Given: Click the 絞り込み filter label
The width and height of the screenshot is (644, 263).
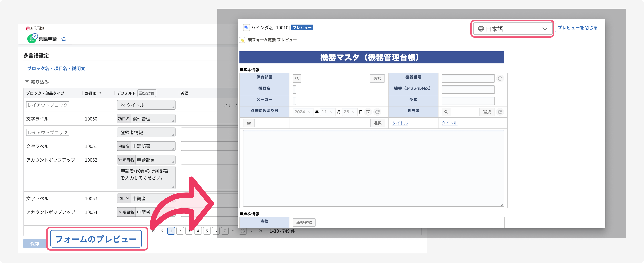Looking at the screenshot, I should 40,82.
